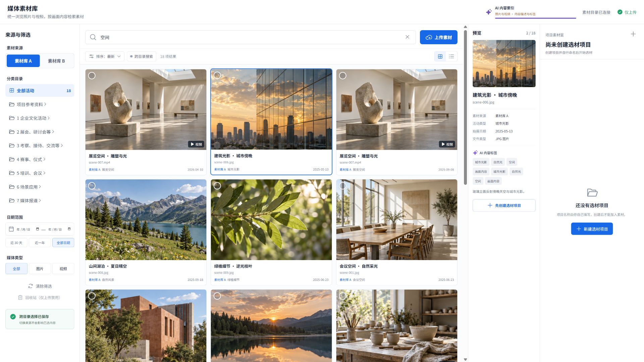
Task: Select the 建筑光影 card checkbox
Action: pyautogui.click(x=217, y=75)
